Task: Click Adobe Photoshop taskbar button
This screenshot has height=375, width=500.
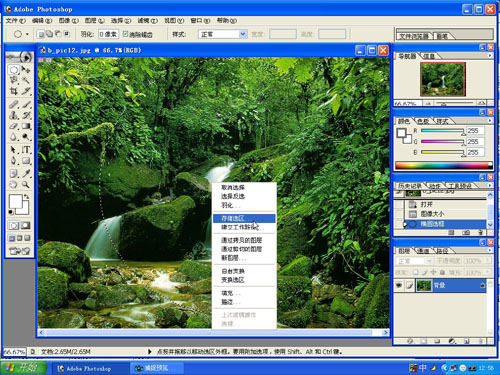Action: (89, 368)
